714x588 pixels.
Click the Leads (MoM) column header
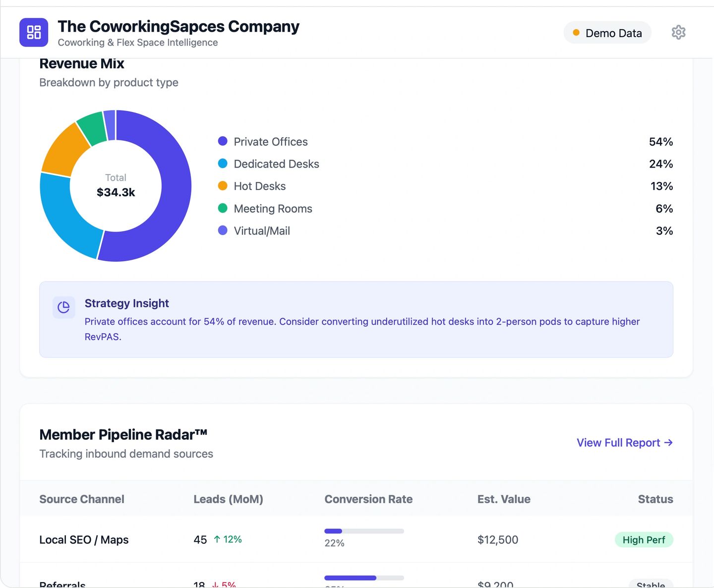[x=228, y=499]
